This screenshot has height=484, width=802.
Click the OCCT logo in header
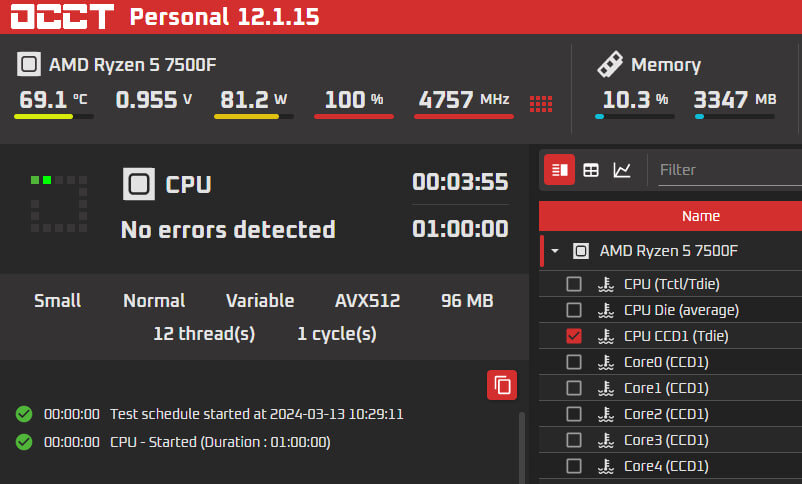pyautogui.click(x=62, y=16)
